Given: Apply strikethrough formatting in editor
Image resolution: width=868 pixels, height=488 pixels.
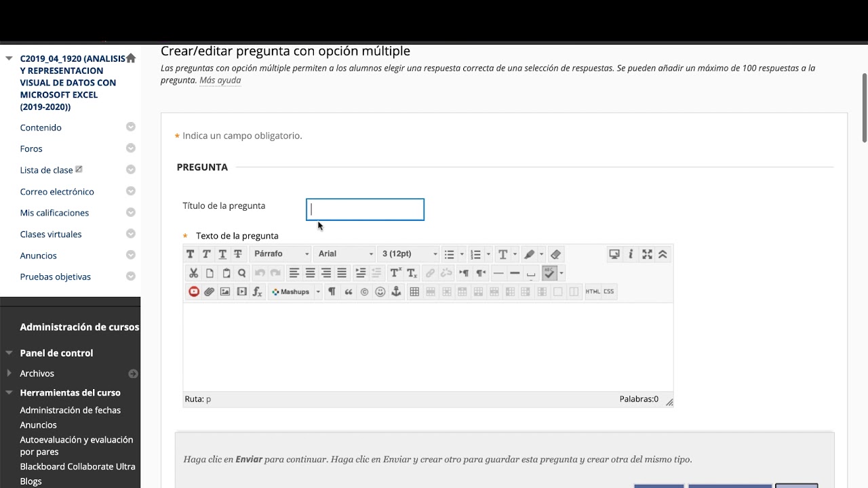Looking at the screenshot, I should click(x=238, y=254).
